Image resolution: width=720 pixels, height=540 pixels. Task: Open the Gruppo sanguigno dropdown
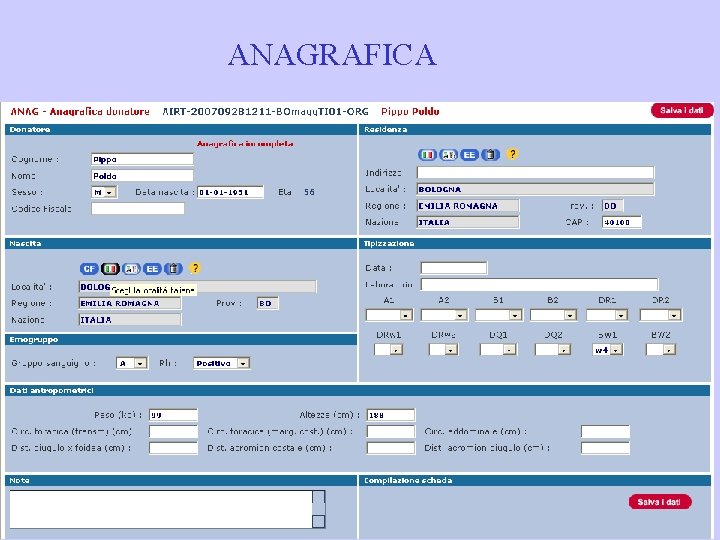tap(132, 363)
